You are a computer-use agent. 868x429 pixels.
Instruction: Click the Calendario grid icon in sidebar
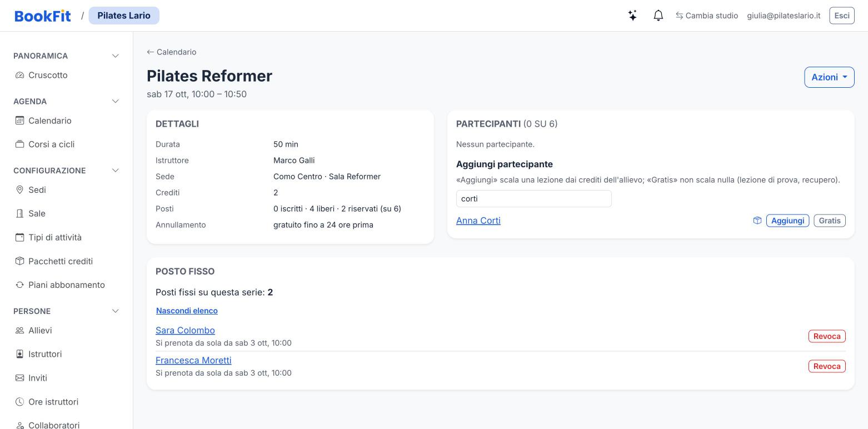[x=19, y=121]
